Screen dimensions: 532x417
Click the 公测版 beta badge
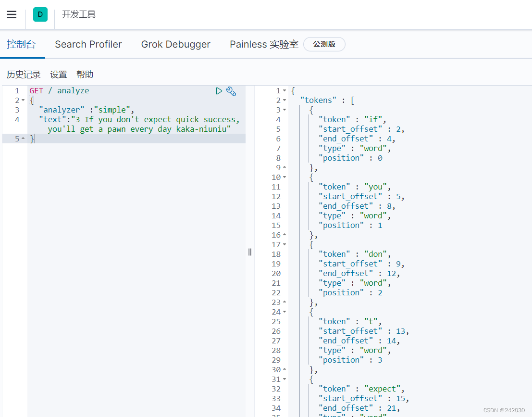pos(324,44)
